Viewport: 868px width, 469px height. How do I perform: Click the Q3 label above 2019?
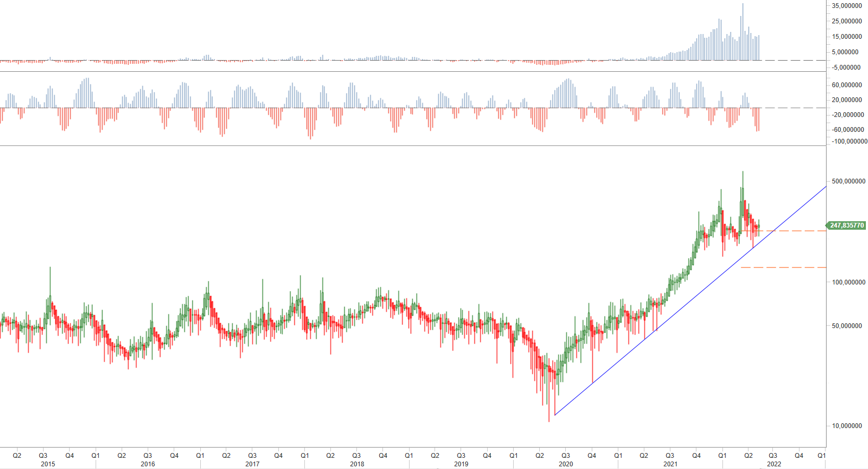pos(461,456)
